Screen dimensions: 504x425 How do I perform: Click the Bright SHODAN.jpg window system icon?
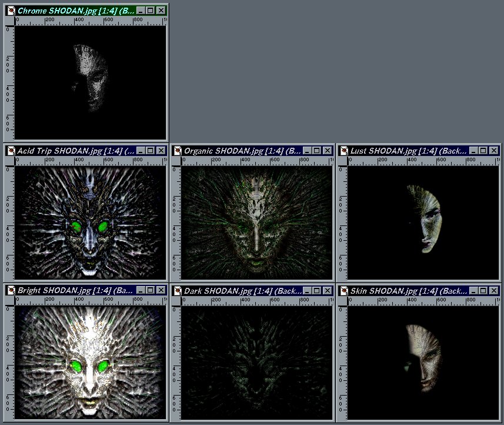[x=11, y=291]
